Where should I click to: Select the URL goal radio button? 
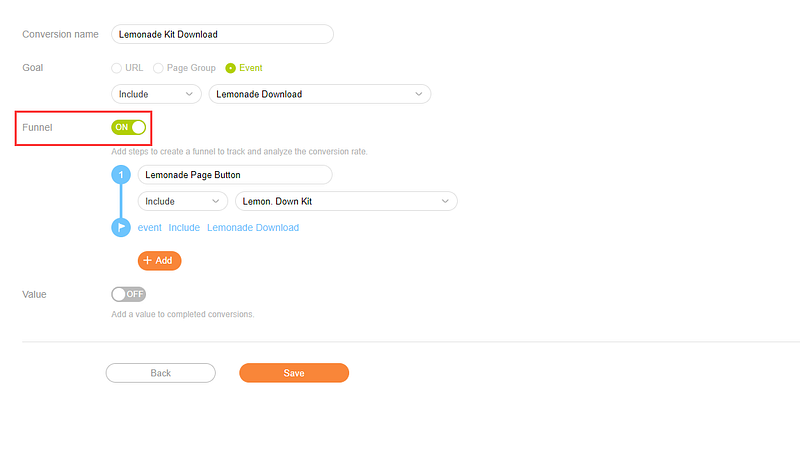[117, 68]
